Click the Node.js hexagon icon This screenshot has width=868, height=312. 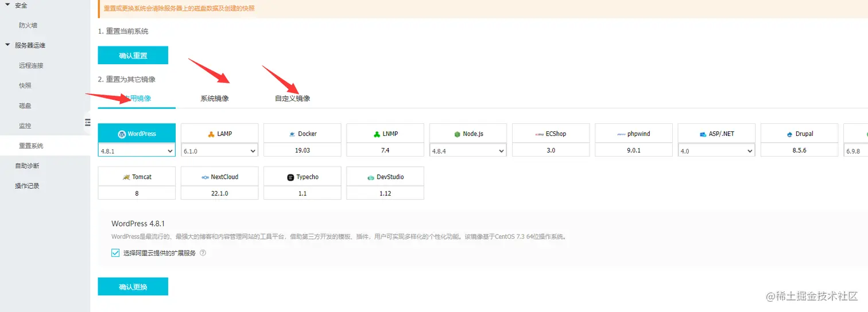tap(457, 134)
